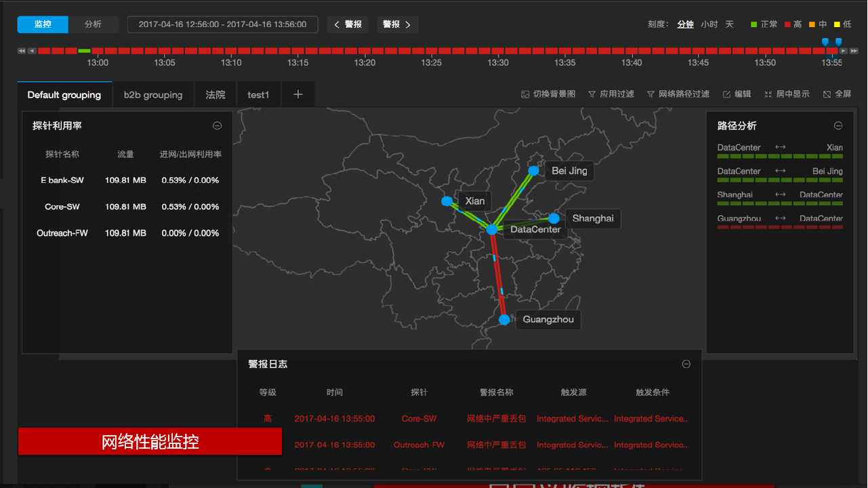
Task: Click the 触发条件 column header
Action: pos(653,392)
